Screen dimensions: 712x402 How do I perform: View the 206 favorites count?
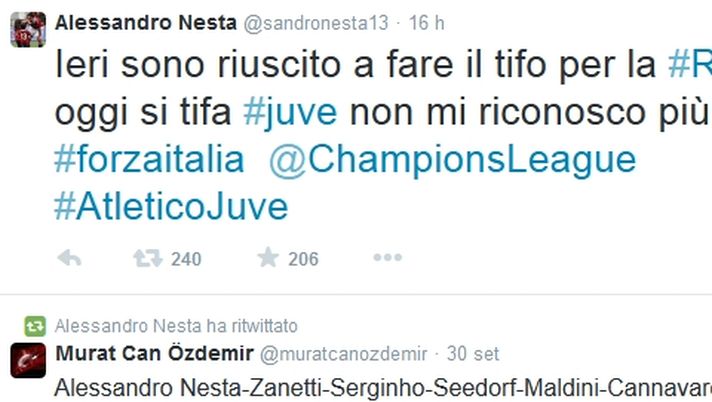pyautogui.click(x=303, y=259)
